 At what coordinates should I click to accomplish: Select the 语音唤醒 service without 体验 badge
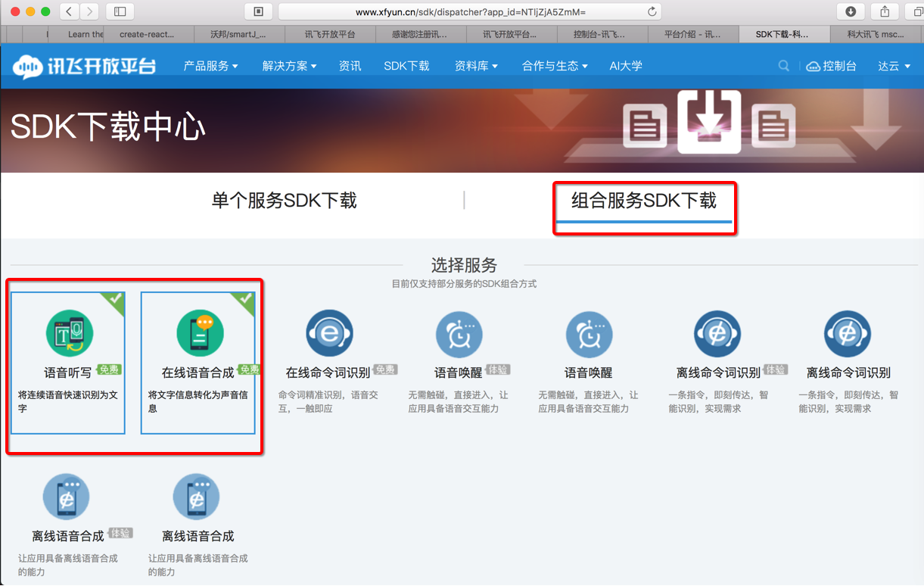(589, 362)
